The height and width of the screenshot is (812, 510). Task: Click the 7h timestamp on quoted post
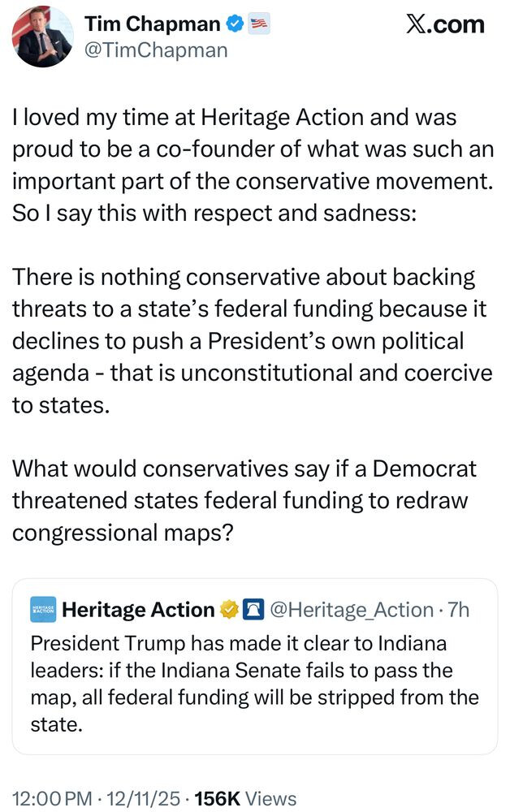[459, 609]
